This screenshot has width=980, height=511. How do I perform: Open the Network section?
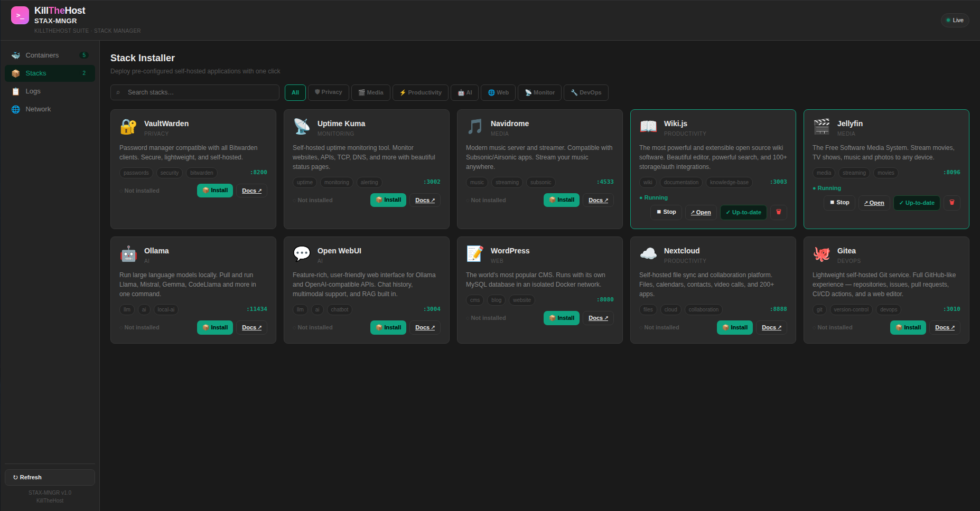[x=50, y=109]
